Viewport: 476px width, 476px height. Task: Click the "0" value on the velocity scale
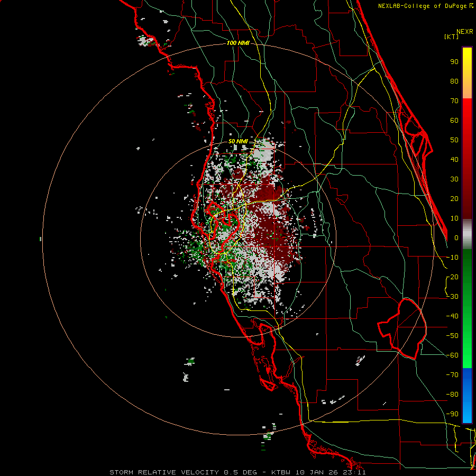456,238
